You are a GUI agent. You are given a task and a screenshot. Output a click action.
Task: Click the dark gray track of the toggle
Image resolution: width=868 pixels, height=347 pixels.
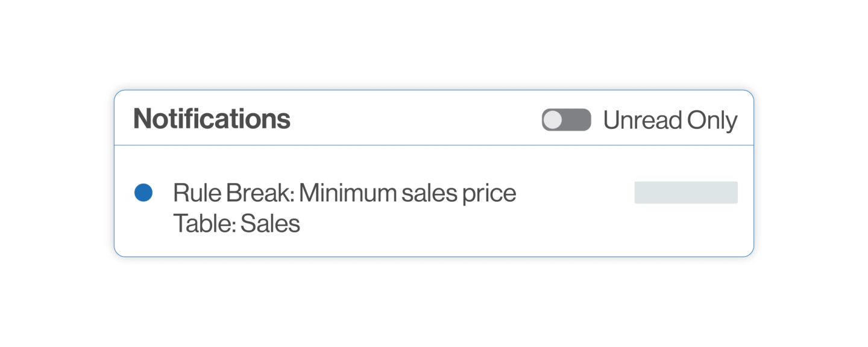pyautogui.click(x=577, y=120)
